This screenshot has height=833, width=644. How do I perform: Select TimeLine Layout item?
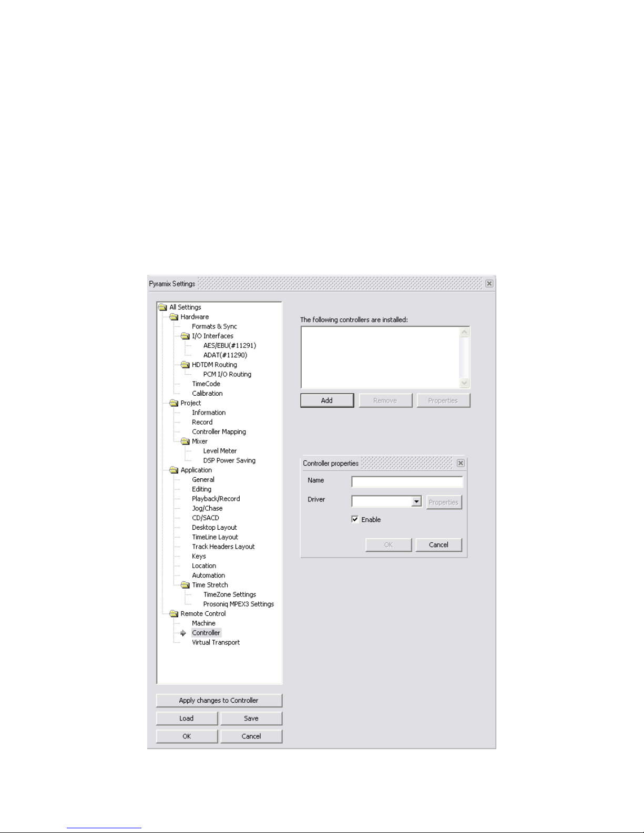click(215, 537)
